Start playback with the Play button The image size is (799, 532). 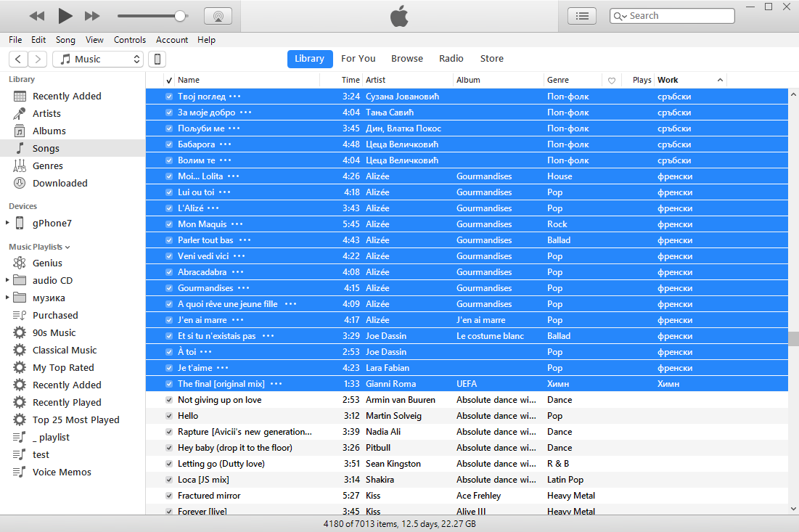65,16
